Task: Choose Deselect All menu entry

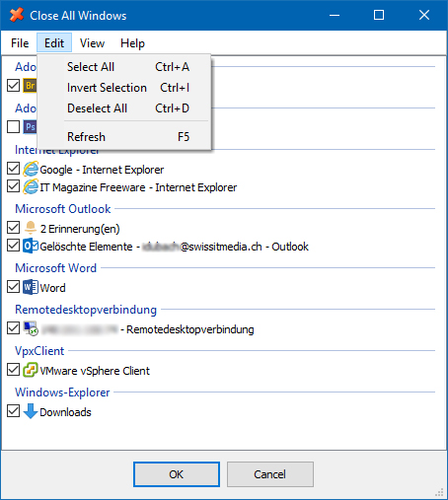Action: 124,108
